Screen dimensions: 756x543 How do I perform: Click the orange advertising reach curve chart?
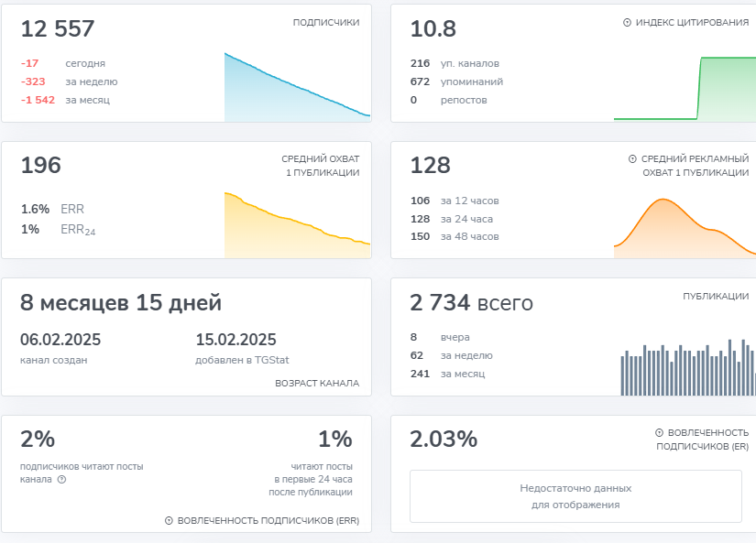(x=684, y=226)
